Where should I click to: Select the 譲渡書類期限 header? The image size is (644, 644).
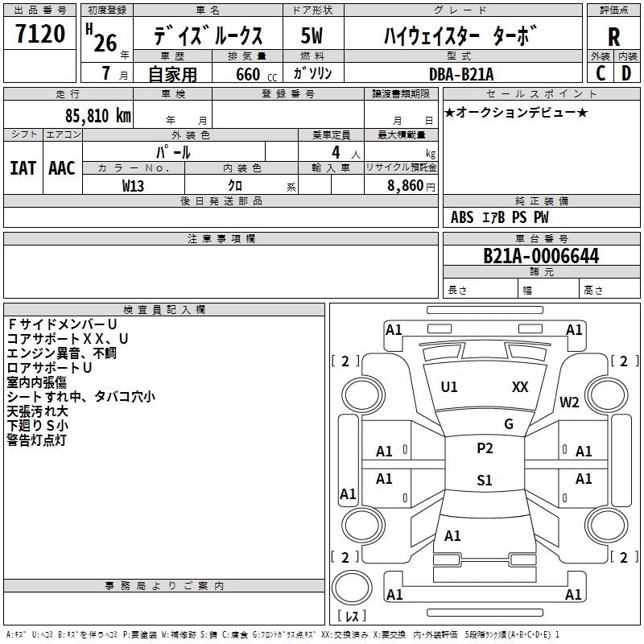coord(401,93)
